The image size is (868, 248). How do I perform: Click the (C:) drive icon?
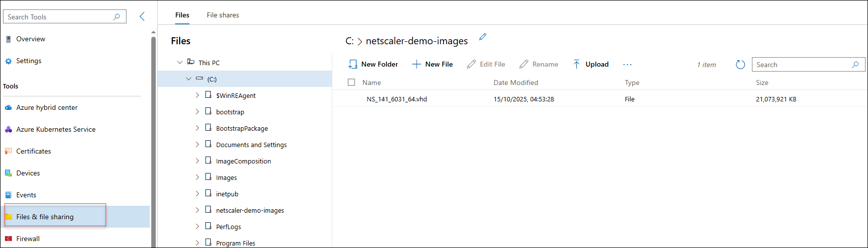[199, 79]
